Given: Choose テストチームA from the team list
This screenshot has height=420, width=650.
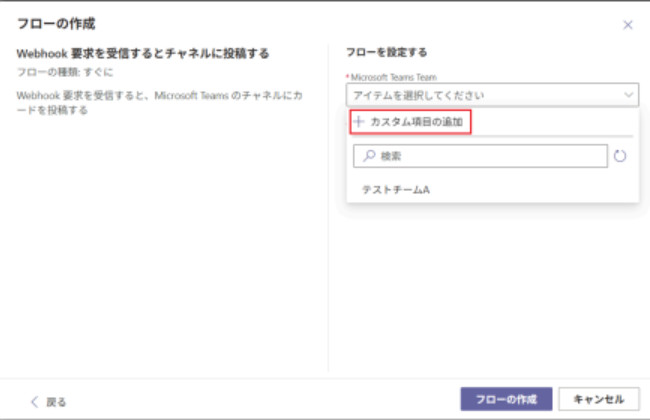Looking at the screenshot, I should [396, 188].
